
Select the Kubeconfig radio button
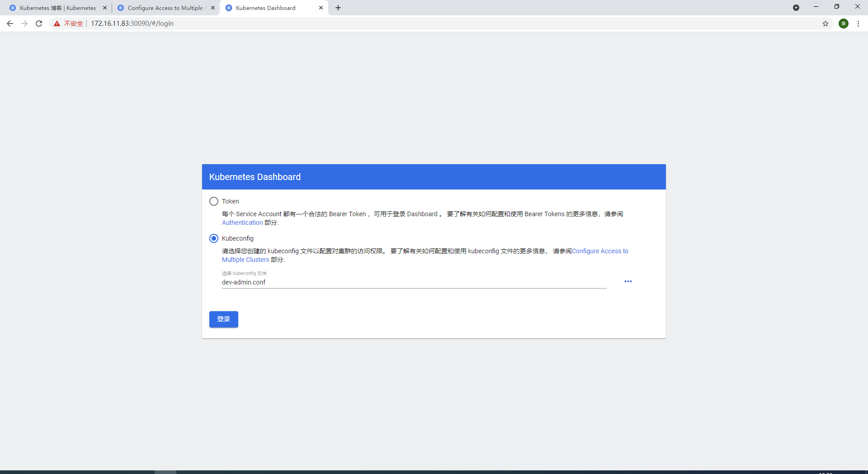[214, 238]
